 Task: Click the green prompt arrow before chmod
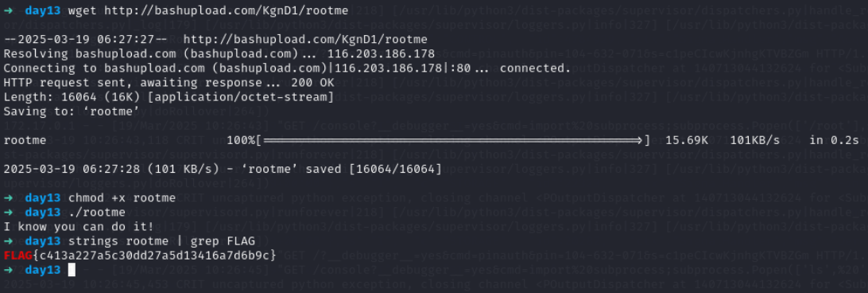point(8,198)
